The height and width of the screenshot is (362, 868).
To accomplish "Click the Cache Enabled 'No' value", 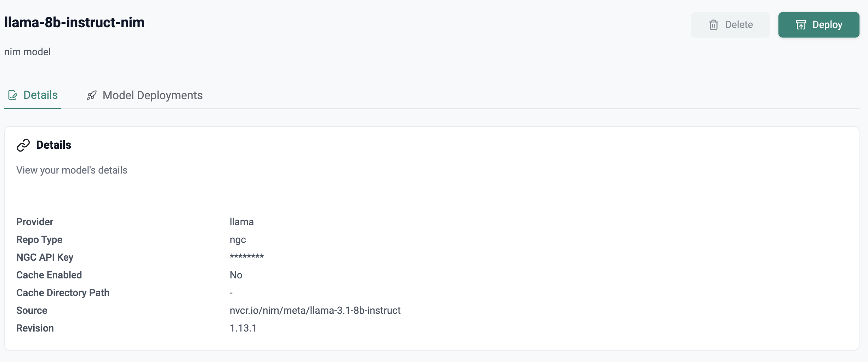I will (236, 275).
